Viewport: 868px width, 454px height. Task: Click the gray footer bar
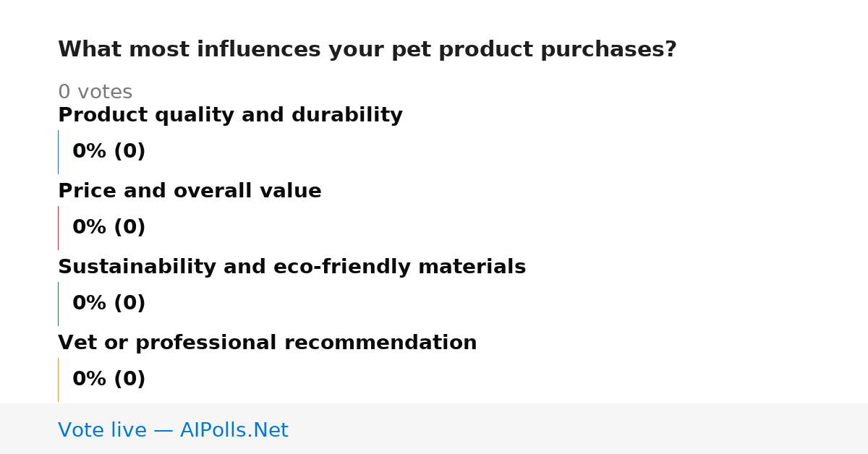pos(434,429)
